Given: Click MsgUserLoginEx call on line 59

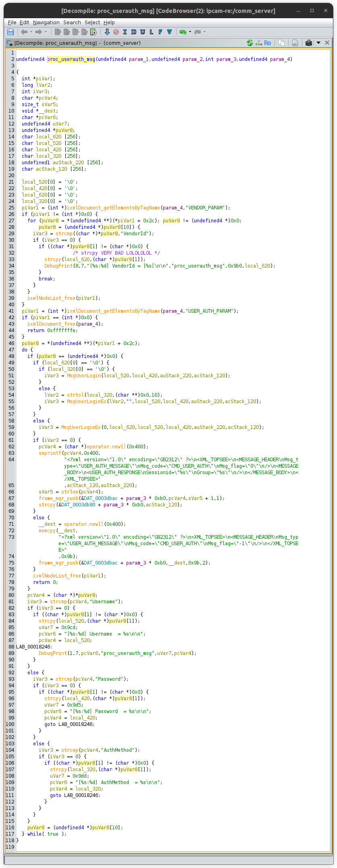Looking at the screenshot, I should click(81, 427).
